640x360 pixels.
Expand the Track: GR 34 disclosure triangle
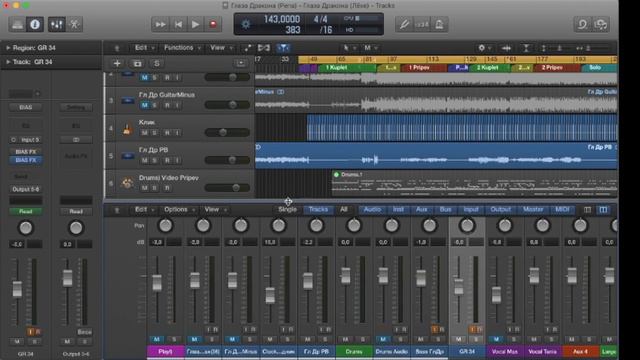click(x=8, y=62)
